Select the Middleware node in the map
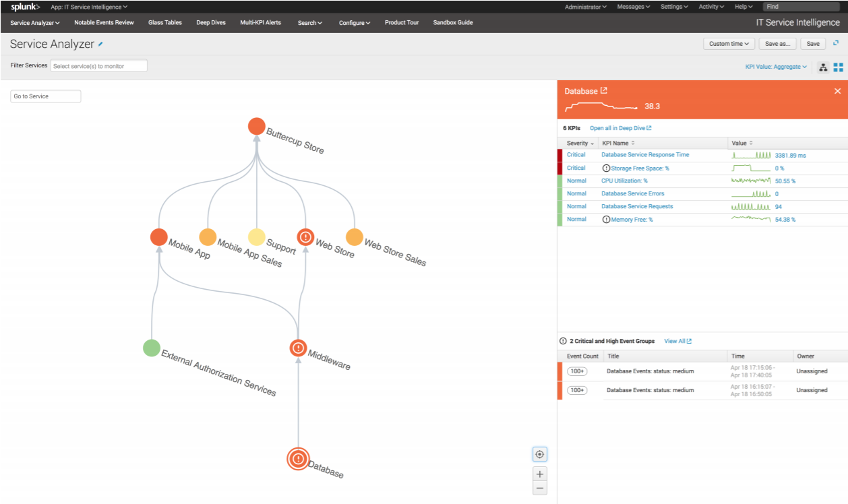This screenshot has height=504, width=848. tap(297, 348)
